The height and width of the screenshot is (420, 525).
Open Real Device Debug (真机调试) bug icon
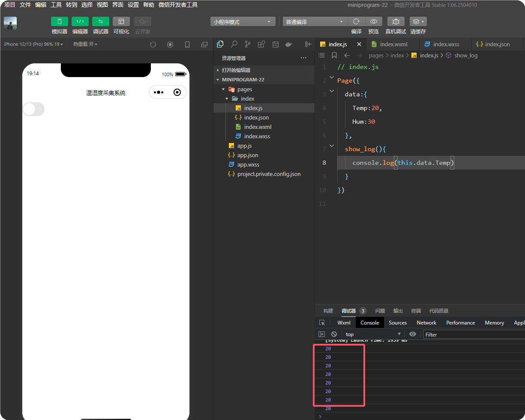[396, 21]
